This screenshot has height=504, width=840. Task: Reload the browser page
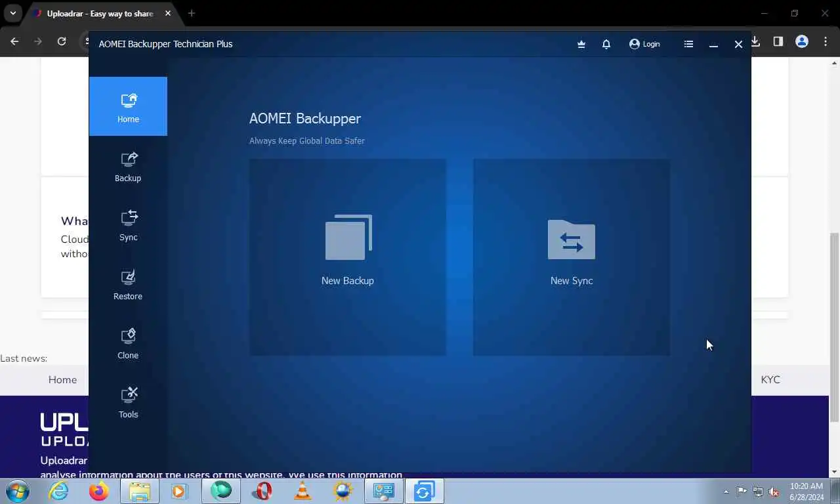point(62,41)
